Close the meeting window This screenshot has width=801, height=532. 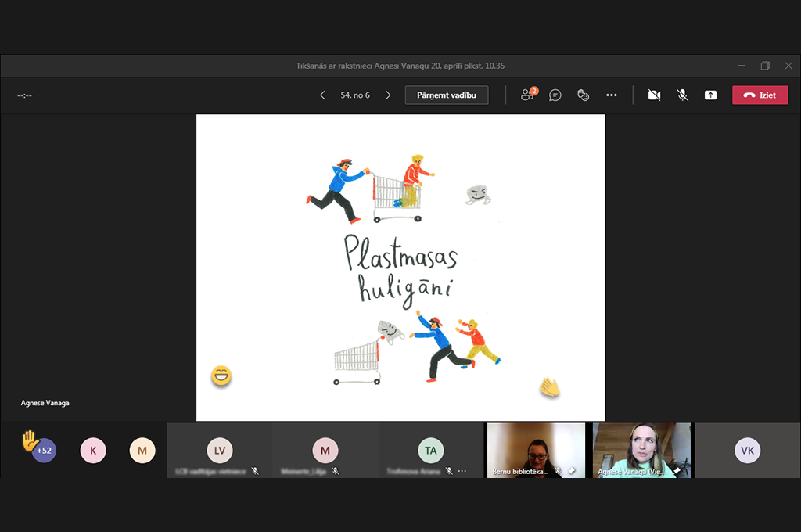(788, 66)
